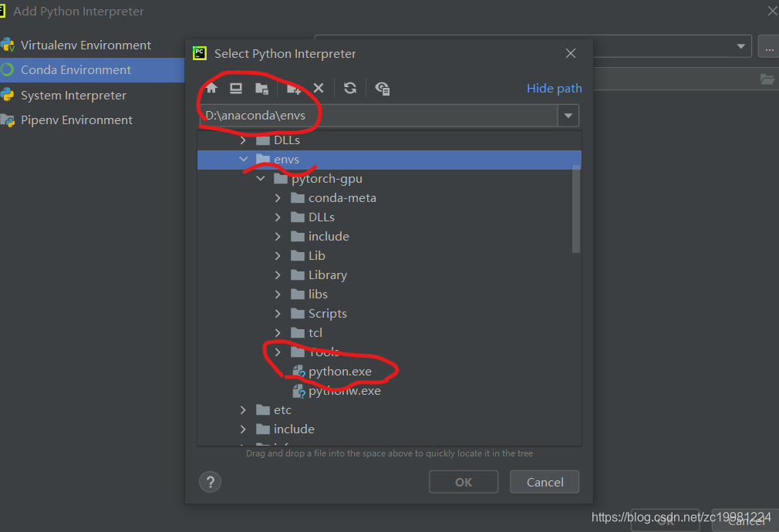The height and width of the screenshot is (532, 779).
Task: Select python.exe file
Action: pos(340,372)
